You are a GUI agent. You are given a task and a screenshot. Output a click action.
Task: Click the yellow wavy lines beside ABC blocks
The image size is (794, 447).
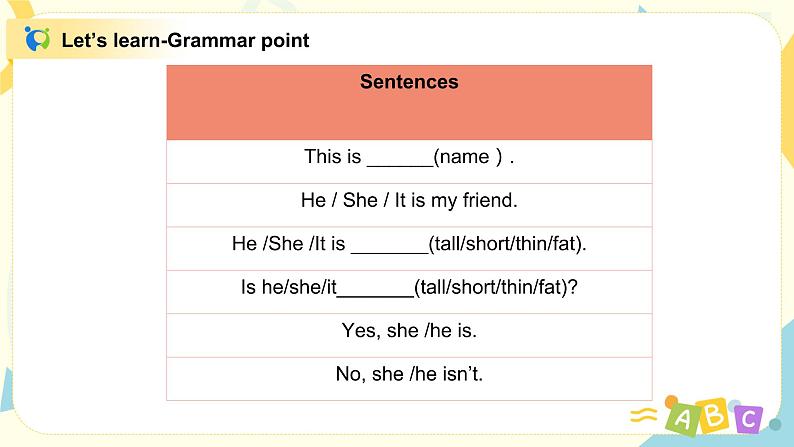coord(647,417)
